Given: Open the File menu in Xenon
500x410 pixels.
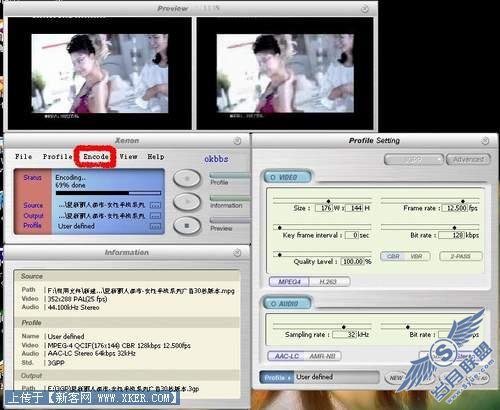Looking at the screenshot, I should tap(24, 156).
